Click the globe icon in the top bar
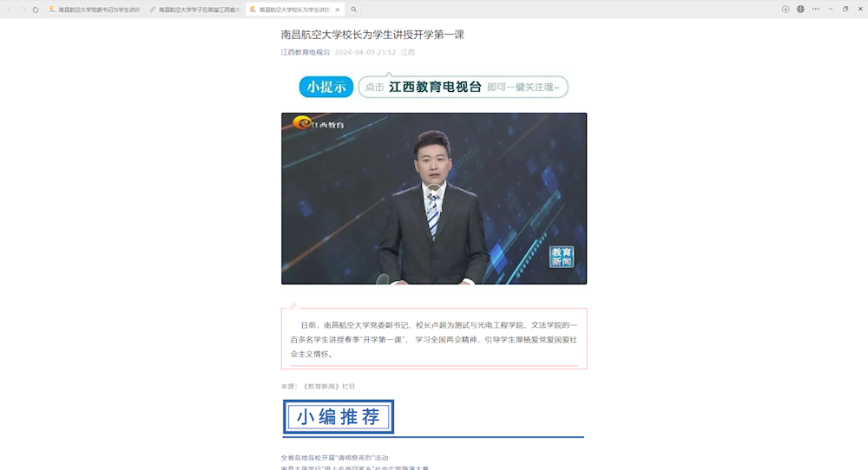Screen dimensions: 868x470 coord(800,9)
